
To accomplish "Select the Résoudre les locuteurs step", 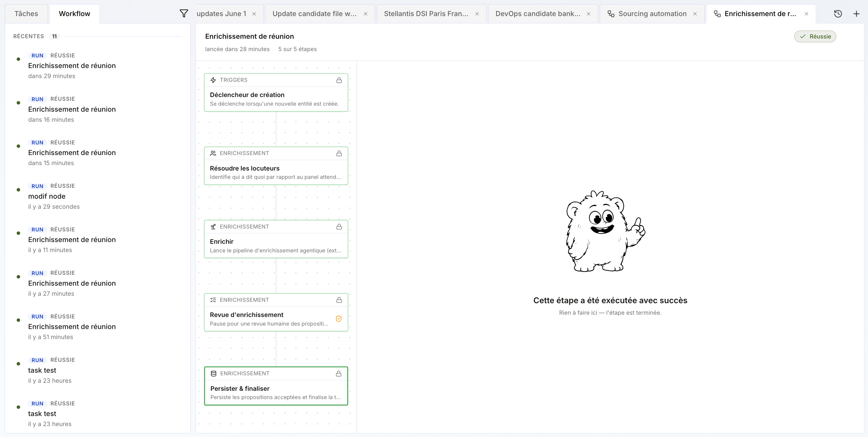I will [x=276, y=166].
